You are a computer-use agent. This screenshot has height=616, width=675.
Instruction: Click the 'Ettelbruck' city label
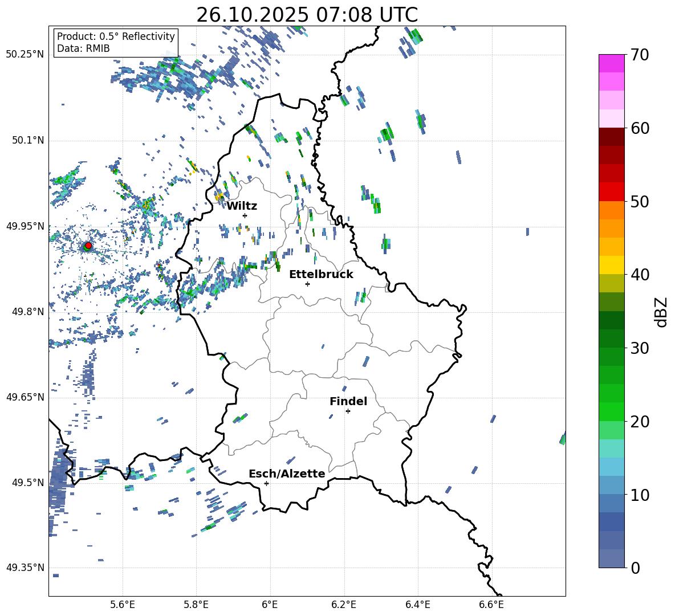click(321, 275)
